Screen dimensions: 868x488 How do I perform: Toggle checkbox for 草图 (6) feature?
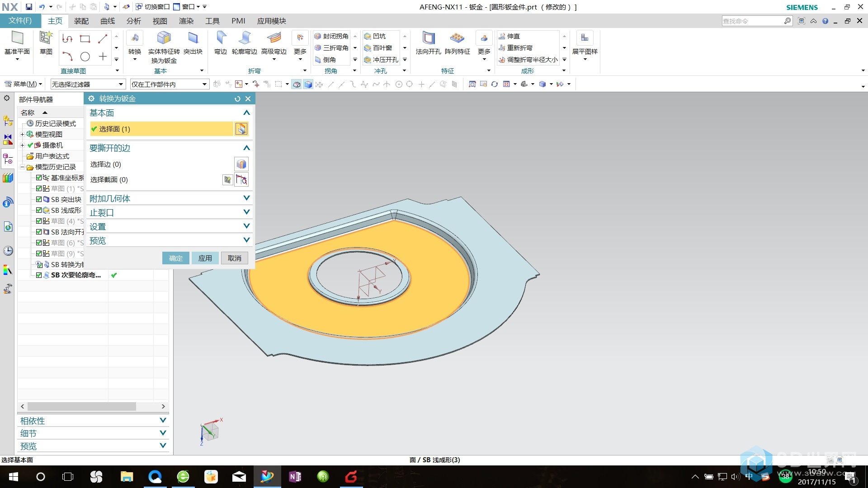pyautogui.click(x=39, y=243)
